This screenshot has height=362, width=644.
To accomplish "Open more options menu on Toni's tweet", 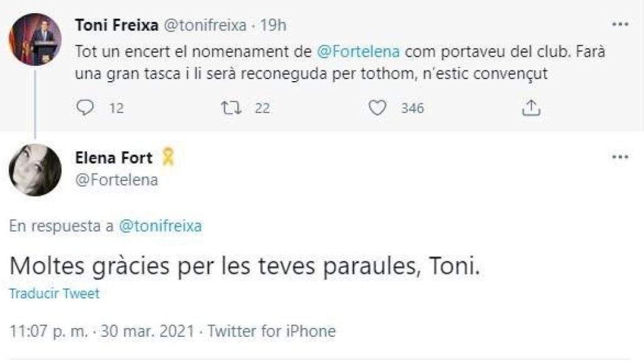I will (x=620, y=24).
